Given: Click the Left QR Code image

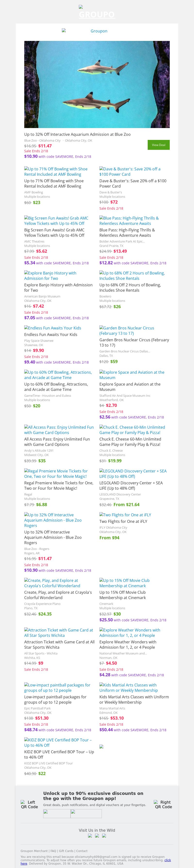Looking at the screenshot, I should (x=29, y=804).
